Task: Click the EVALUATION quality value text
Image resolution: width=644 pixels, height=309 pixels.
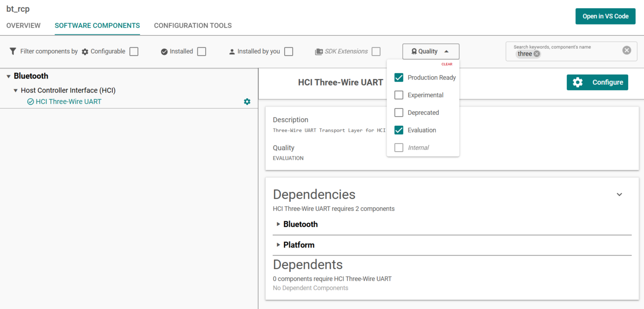Action: (288, 158)
